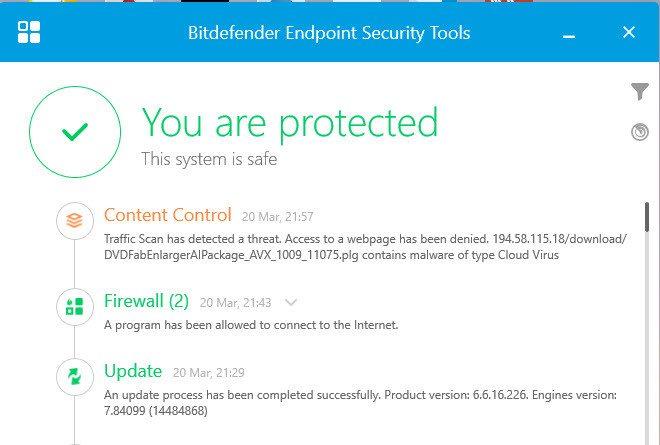
Task: Click the update completed description text
Action: click(x=360, y=403)
